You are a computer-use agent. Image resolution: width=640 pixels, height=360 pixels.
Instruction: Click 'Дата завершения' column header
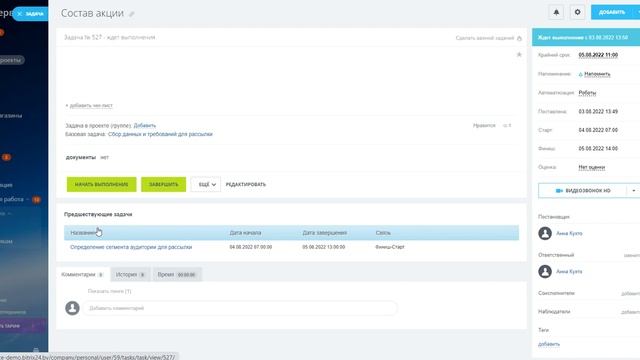(324, 233)
